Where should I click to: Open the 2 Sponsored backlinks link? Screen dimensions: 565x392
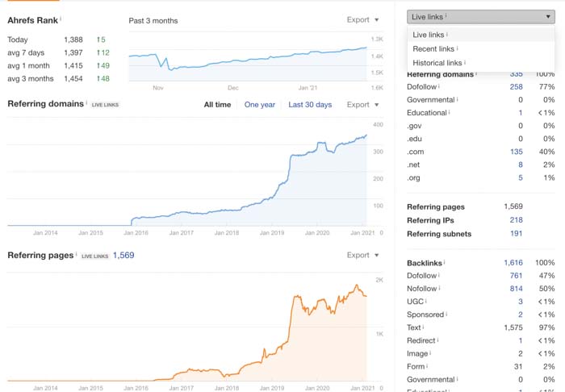tap(521, 315)
